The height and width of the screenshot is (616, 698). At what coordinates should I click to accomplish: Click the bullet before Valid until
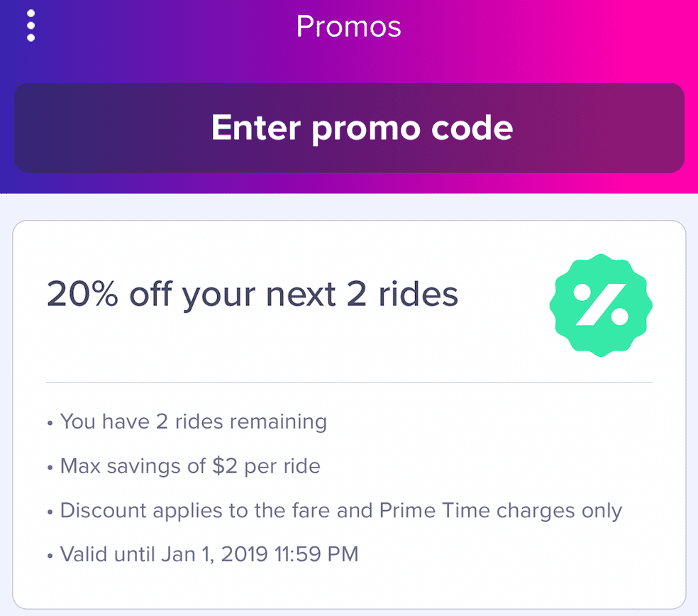pos(50,556)
